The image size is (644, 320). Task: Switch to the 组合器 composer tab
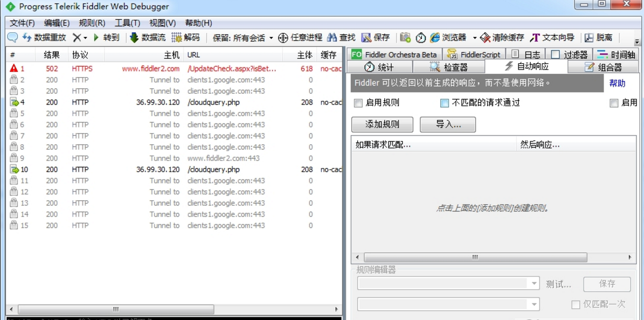pos(604,67)
